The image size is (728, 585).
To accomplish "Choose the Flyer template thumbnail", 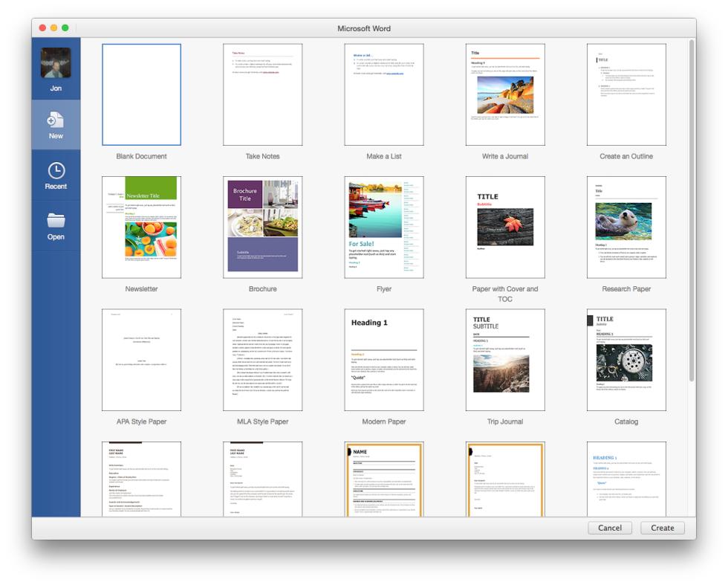I will tap(384, 227).
